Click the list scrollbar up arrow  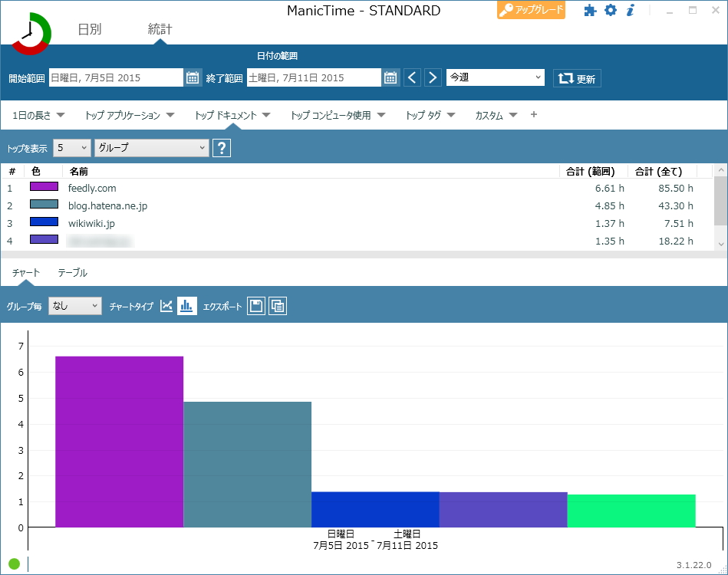[x=721, y=170]
